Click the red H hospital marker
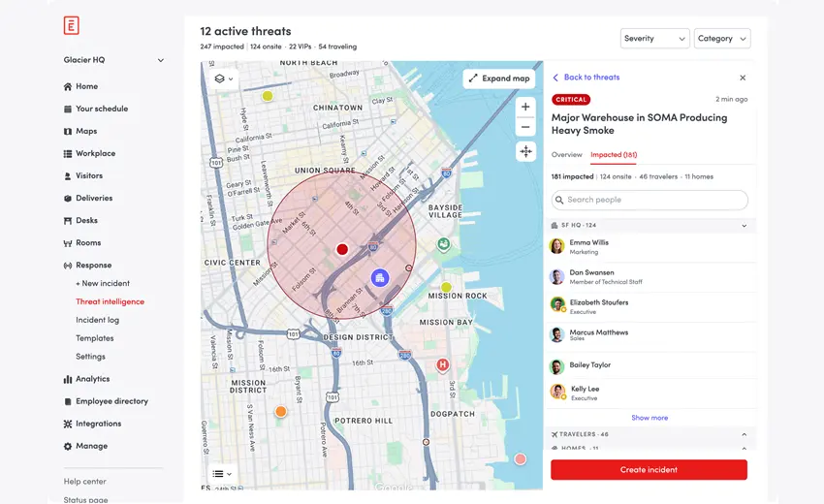Screen dimensions: 824x504 click(442, 364)
